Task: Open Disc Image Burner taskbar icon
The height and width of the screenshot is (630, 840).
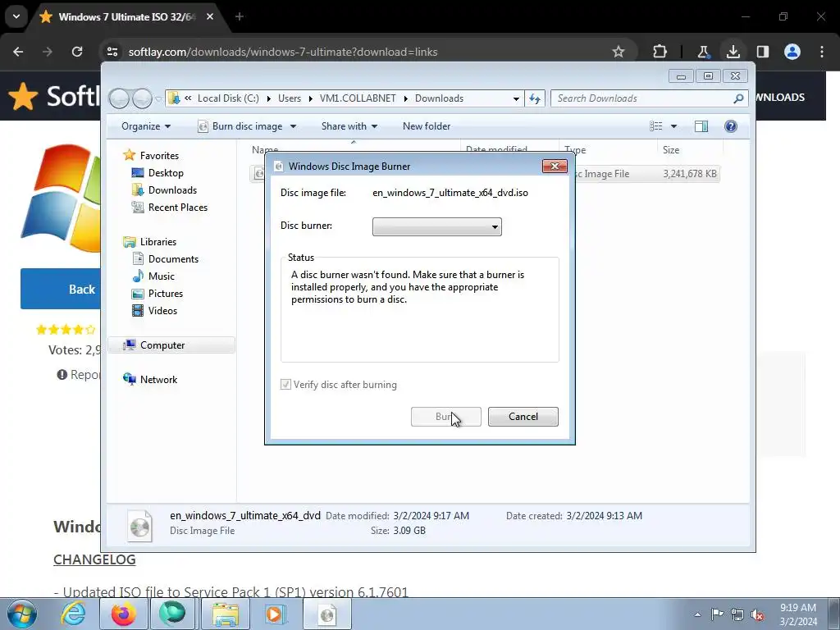Action: click(x=327, y=614)
